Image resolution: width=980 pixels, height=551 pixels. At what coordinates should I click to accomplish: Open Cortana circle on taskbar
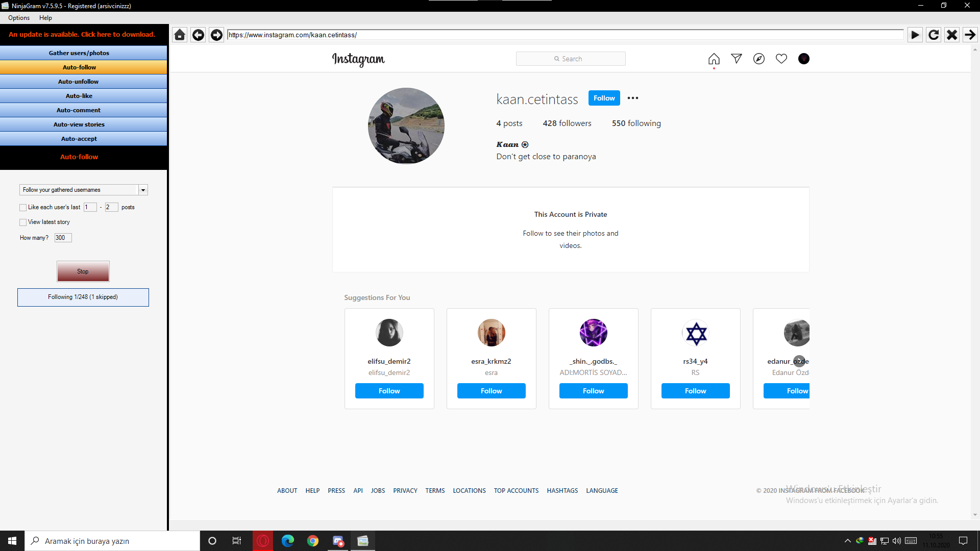212,541
